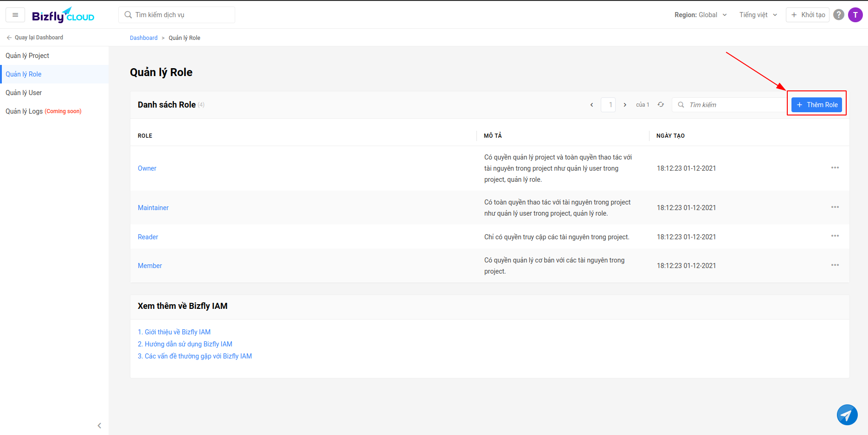Click the refresh role list icon
Viewport: 868px width, 435px height.
click(x=661, y=105)
